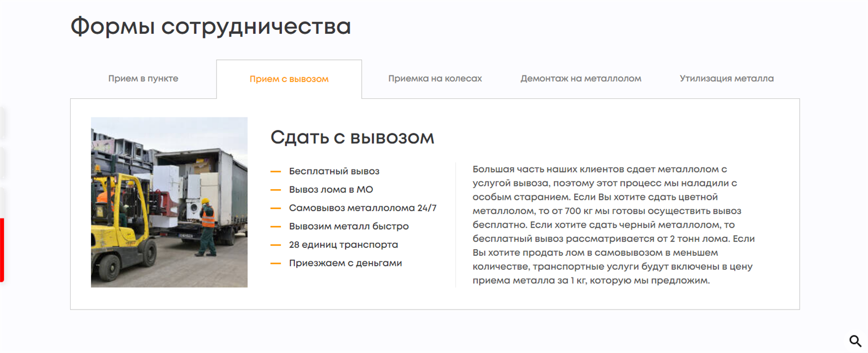Viewport: 868px width, 353px height.
Task: Click the orange dash beside Бесплатный вывоз
Action: pyautogui.click(x=276, y=171)
